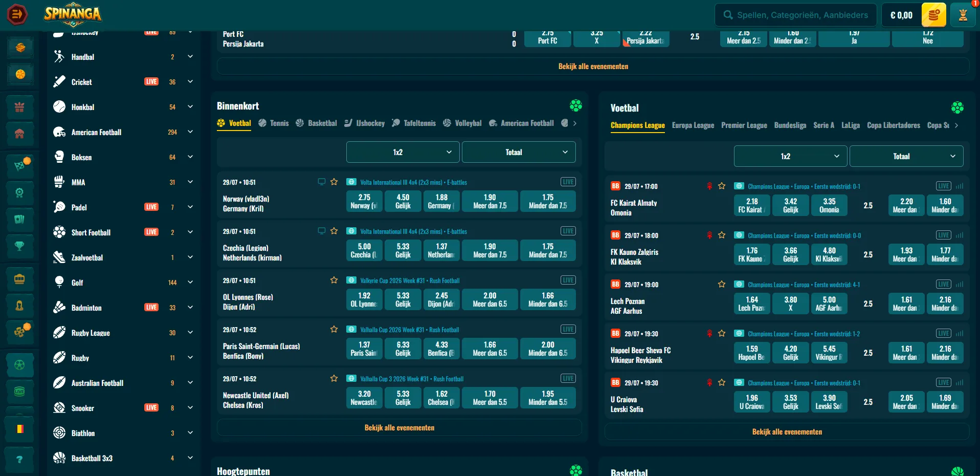Click Bekijk alle evenementen under Voetbal

[x=787, y=432]
